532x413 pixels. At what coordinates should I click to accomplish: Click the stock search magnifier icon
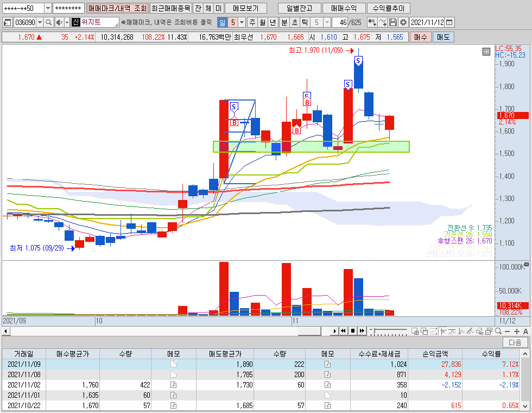pyautogui.click(x=48, y=22)
